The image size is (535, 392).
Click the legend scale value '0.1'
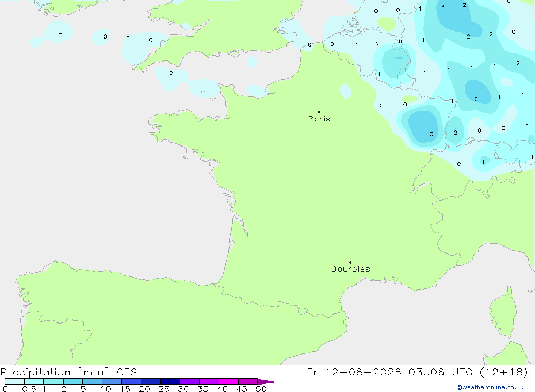pos(9,389)
